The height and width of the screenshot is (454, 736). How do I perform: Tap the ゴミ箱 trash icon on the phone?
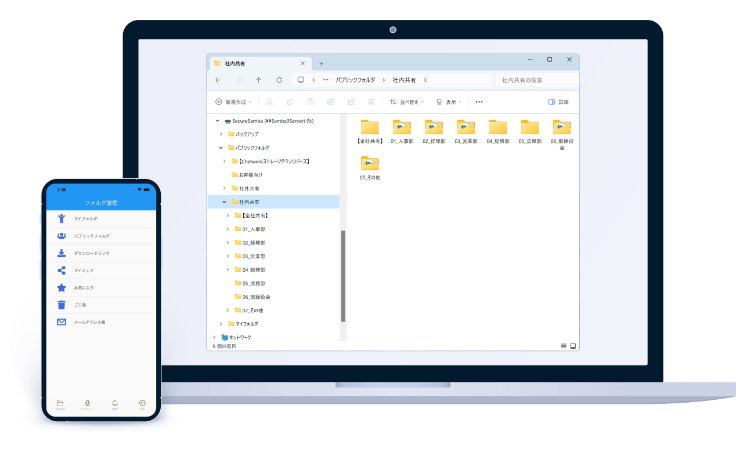[x=62, y=305]
